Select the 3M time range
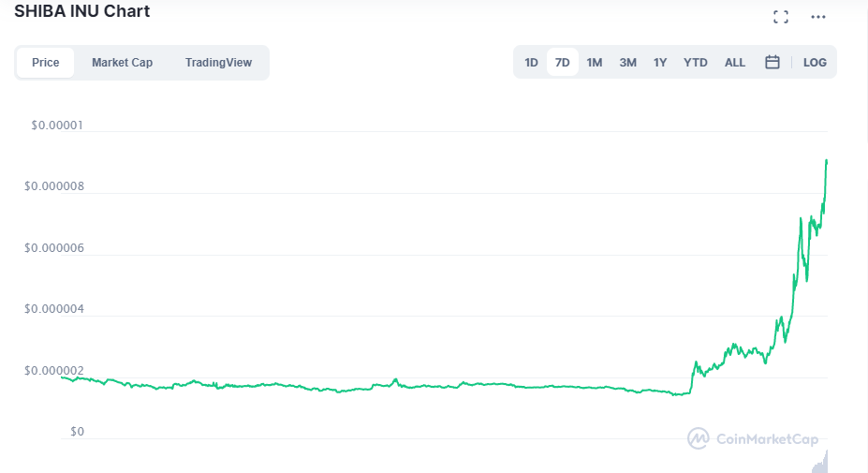The width and height of the screenshot is (868, 473). (x=627, y=63)
